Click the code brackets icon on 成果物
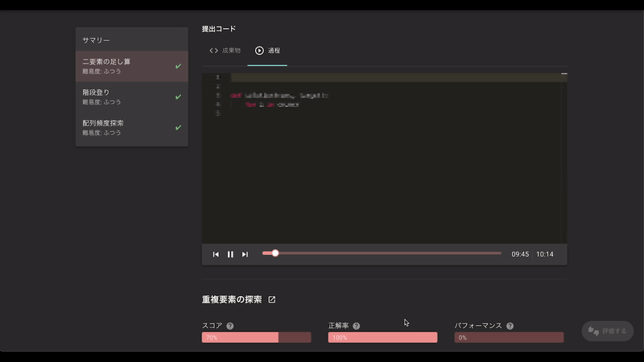Image resolution: width=644 pixels, height=362 pixels. click(213, 51)
